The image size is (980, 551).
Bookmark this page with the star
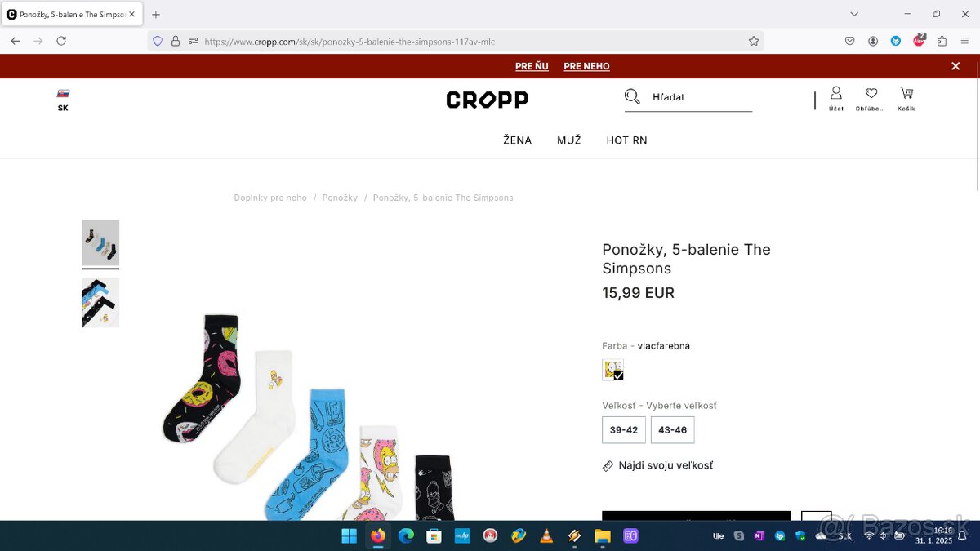[754, 41]
